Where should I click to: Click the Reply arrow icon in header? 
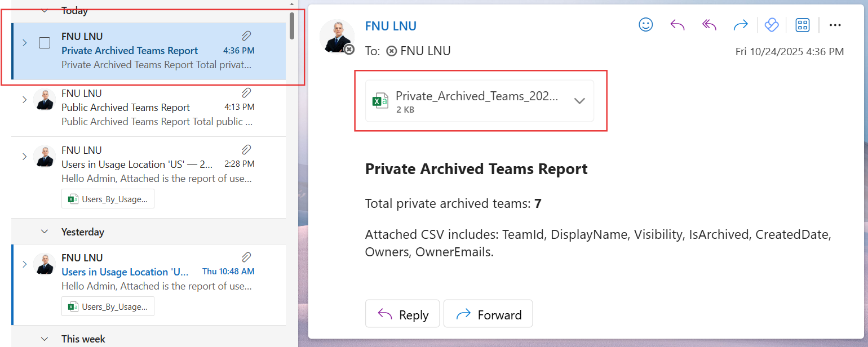tap(677, 25)
